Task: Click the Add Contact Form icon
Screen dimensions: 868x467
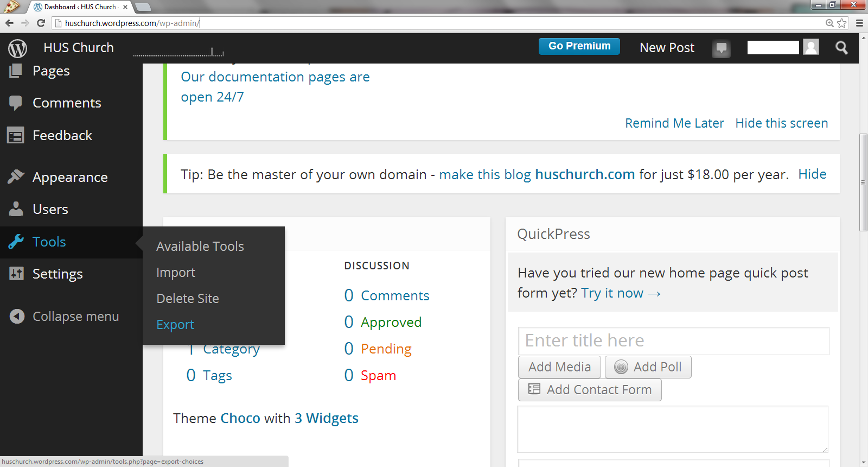Action: tap(534, 389)
